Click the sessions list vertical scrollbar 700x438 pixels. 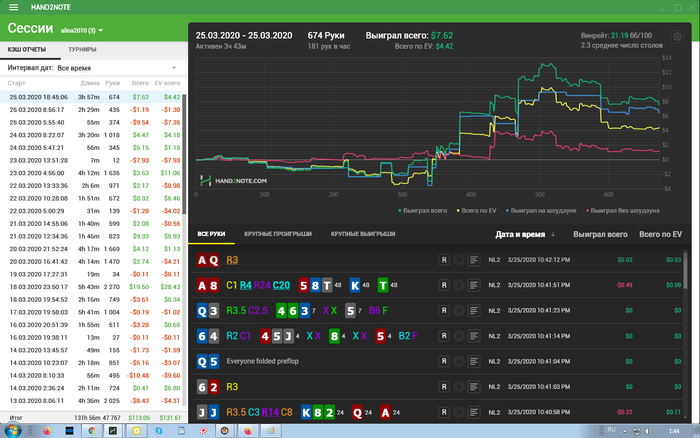184,154
